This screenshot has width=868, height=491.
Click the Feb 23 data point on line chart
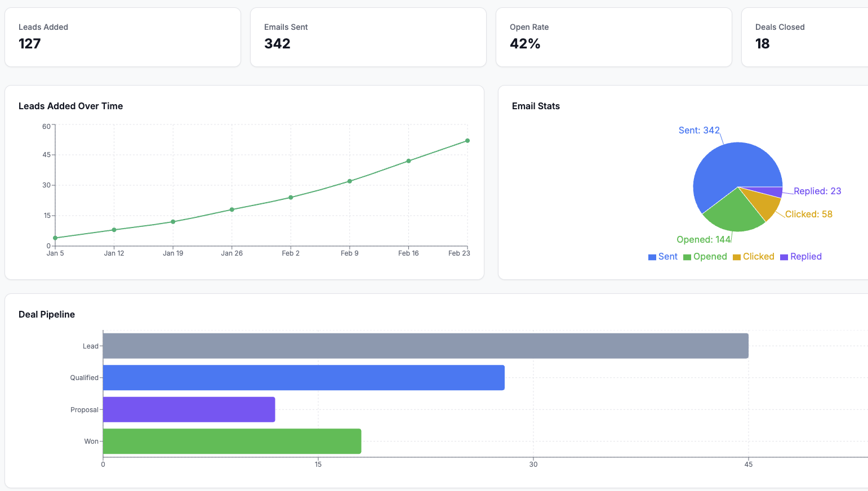click(x=468, y=141)
